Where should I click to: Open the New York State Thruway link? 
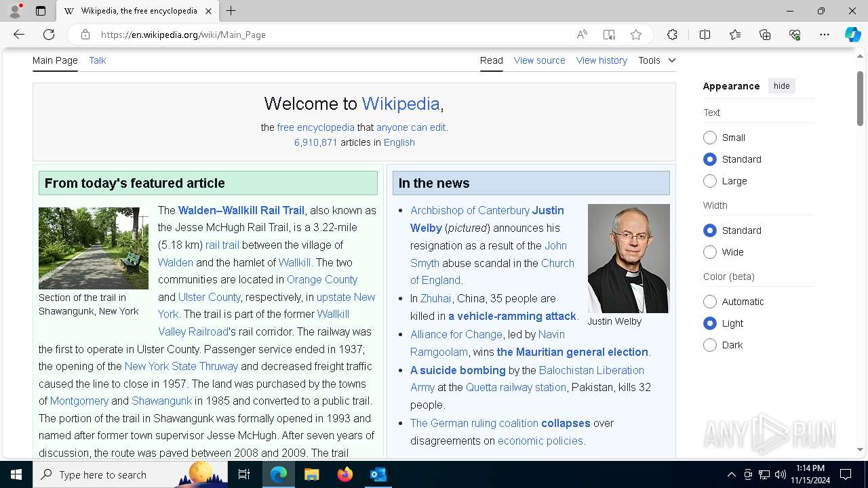tap(181, 366)
